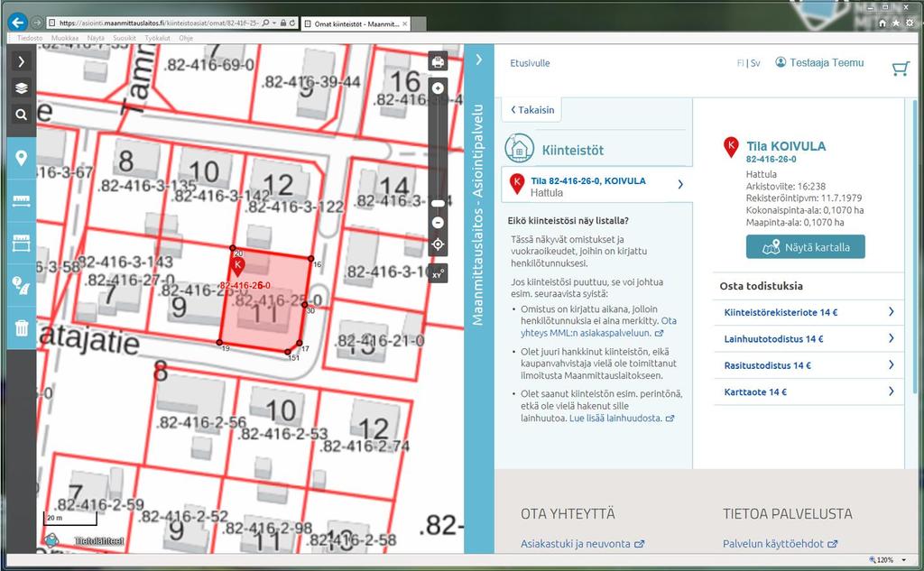Click the map zoom slider handle
This screenshot has height=571, width=924.
[x=438, y=203]
